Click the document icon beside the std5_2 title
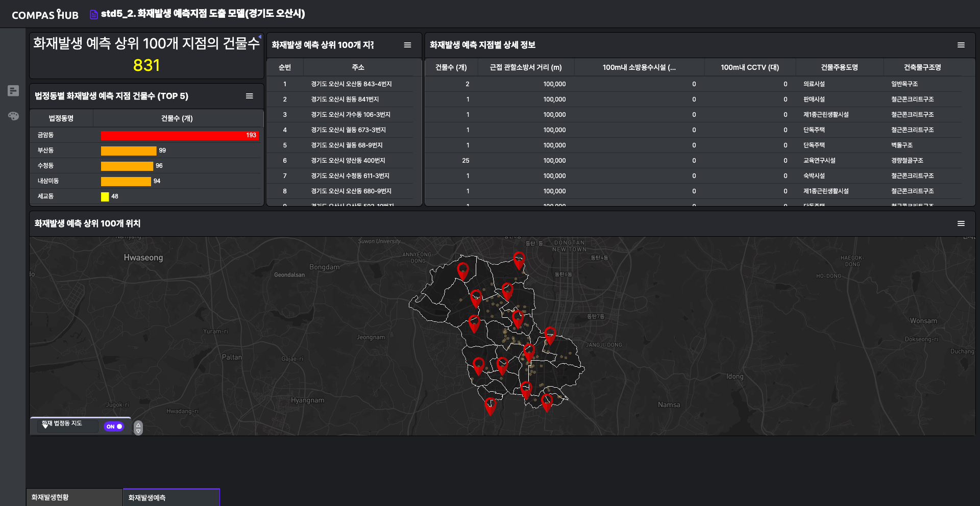980x506 pixels. click(93, 14)
